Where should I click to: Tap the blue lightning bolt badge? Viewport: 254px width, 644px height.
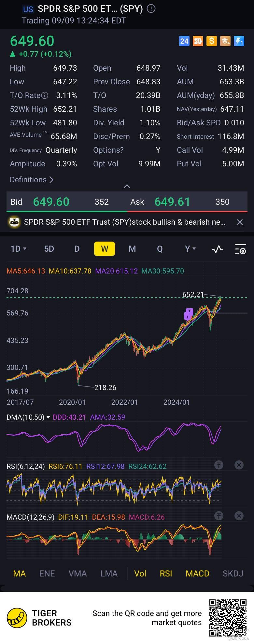[239, 41]
